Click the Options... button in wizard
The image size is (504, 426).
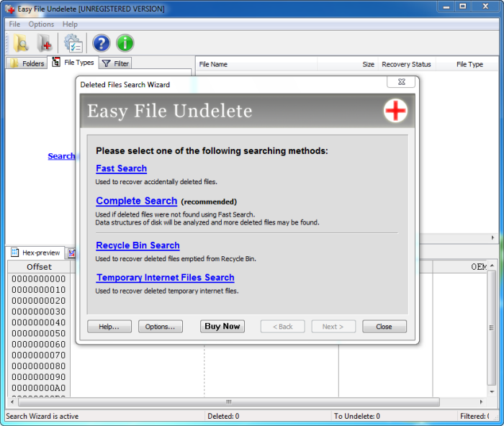click(x=160, y=327)
